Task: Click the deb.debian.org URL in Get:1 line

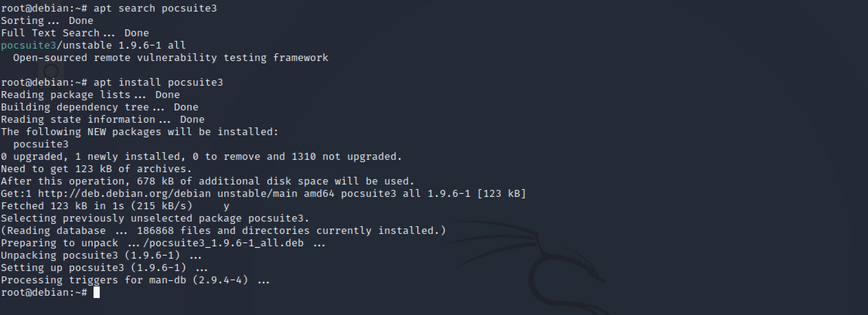Action: coord(124,193)
